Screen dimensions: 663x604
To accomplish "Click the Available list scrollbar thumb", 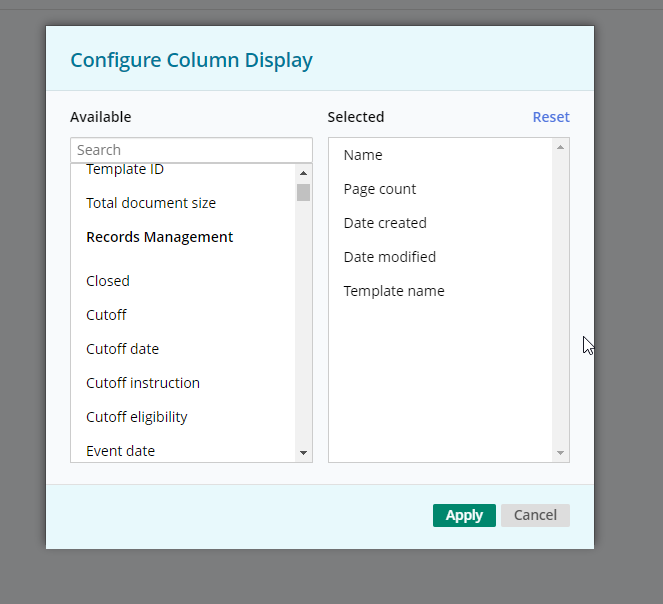I will coord(303,192).
